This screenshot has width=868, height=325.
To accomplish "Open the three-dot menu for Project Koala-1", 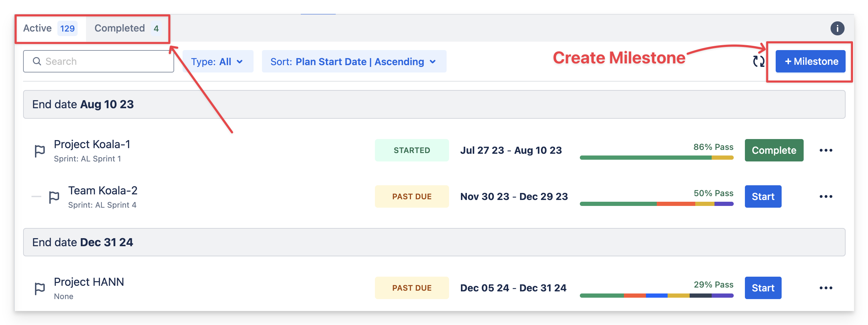I will pos(826,150).
